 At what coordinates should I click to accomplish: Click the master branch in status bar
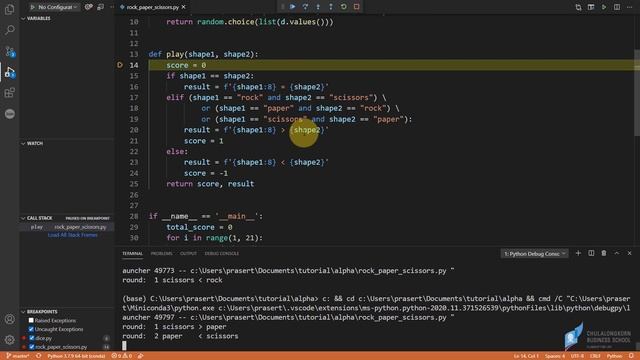18,356
